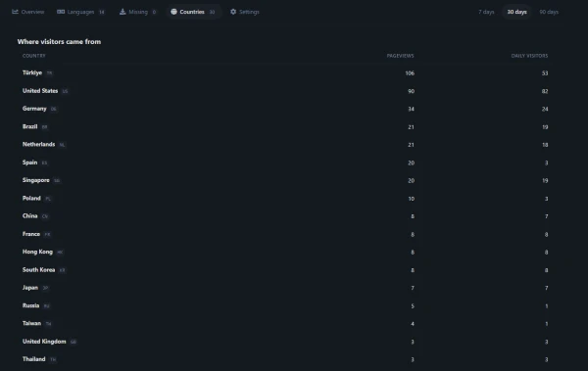Open the Settings tab
Viewport: 588px width, 371px height.
244,12
